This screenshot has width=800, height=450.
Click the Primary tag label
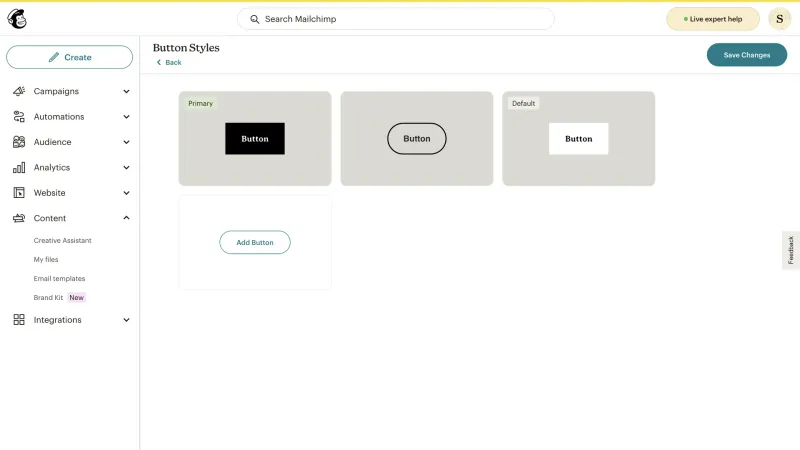coord(200,104)
